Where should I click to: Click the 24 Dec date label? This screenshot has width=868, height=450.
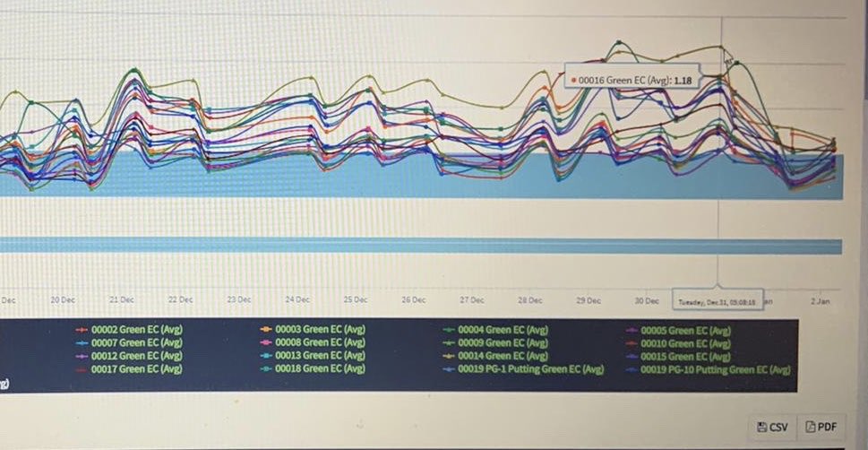pos(297,299)
